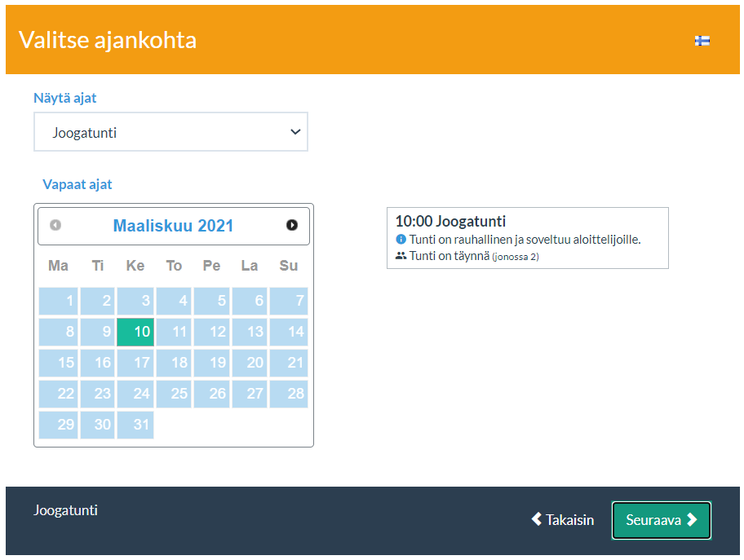This screenshot has width=744, height=560.
Task: Go to previous month arrow
Action: [x=55, y=225]
